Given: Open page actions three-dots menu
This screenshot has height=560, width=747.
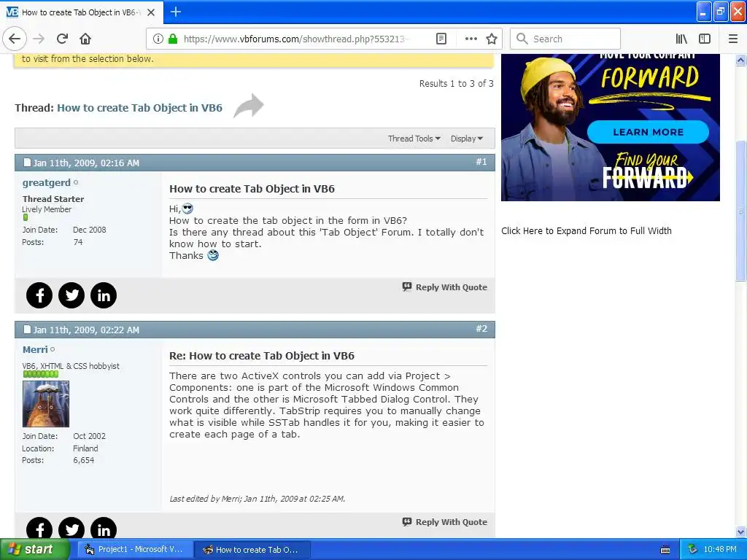Looking at the screenshot, I should (x=471, y=39).
